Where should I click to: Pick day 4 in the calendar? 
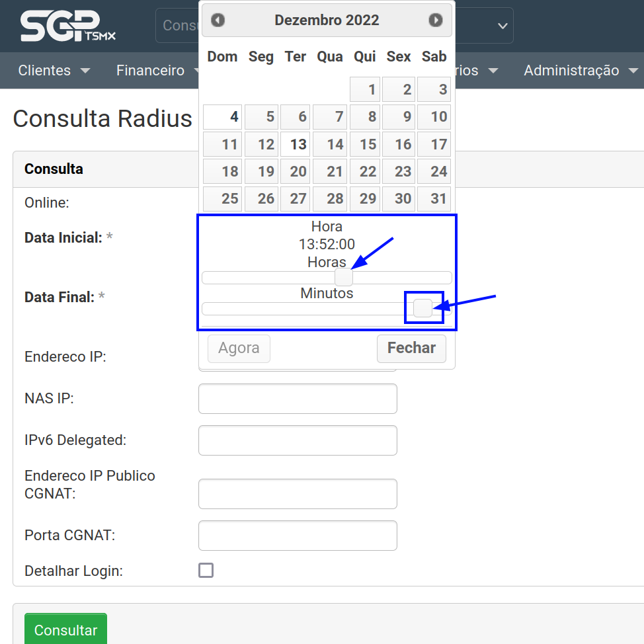click(x=223, y=117)
